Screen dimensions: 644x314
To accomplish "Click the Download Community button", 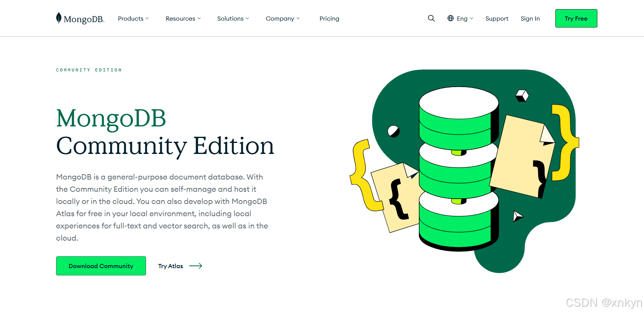I will pos(101,266).
